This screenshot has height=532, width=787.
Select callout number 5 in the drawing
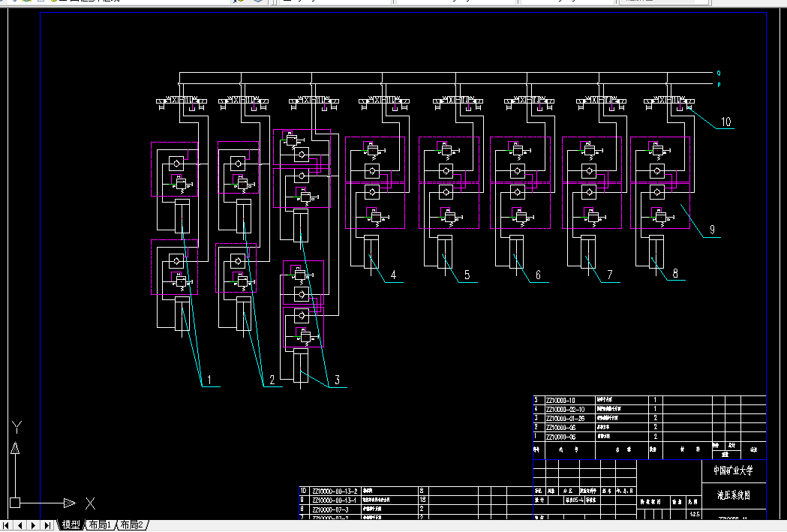(467, 275)
